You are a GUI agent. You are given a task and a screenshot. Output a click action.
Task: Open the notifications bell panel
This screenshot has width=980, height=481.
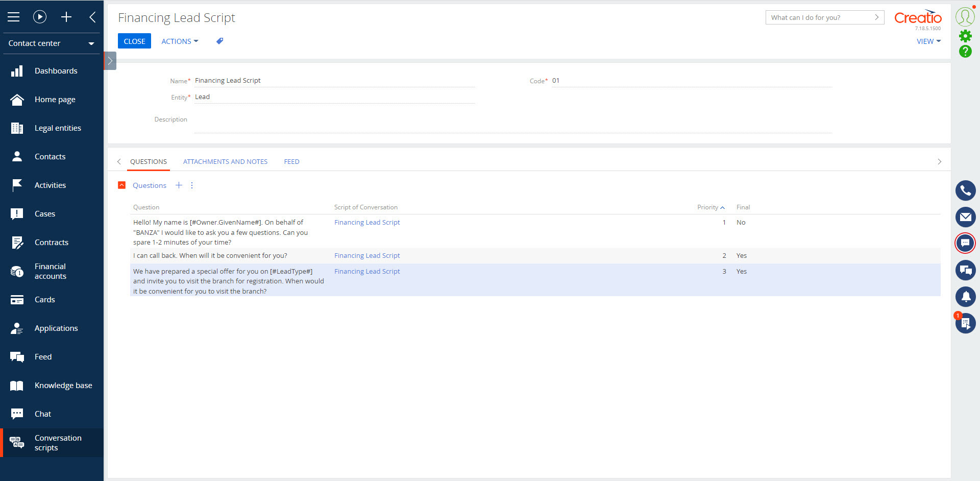pyautogui.click(x=965, y=297)
